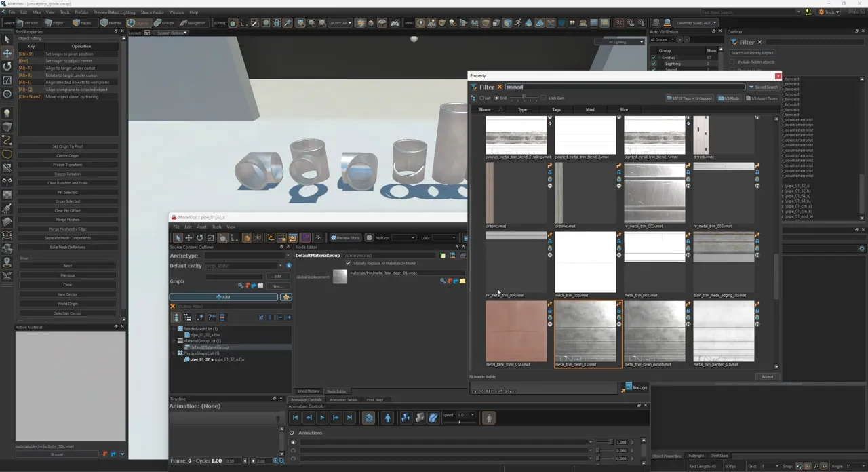868x472 pixels.
Task: Switch selection mode to Edges
Action: (x=57, y=23)
